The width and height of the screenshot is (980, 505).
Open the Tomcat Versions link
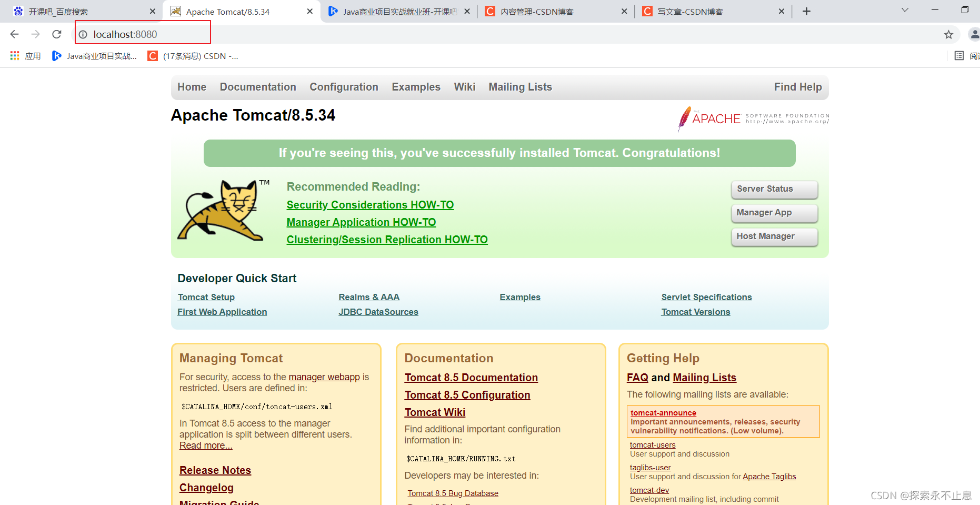pyautogui.click(x=695, y=312)
